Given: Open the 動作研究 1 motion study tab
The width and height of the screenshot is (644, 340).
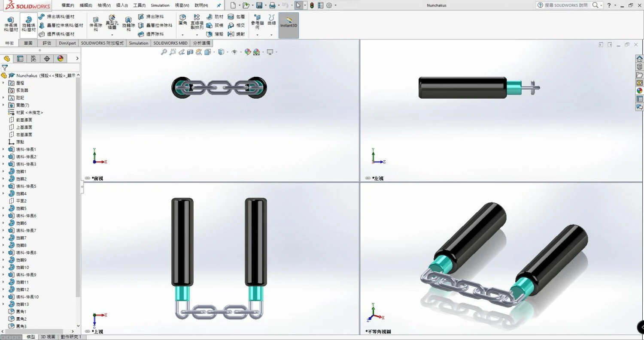Looking at the screenshot, I should coord(70,337).
